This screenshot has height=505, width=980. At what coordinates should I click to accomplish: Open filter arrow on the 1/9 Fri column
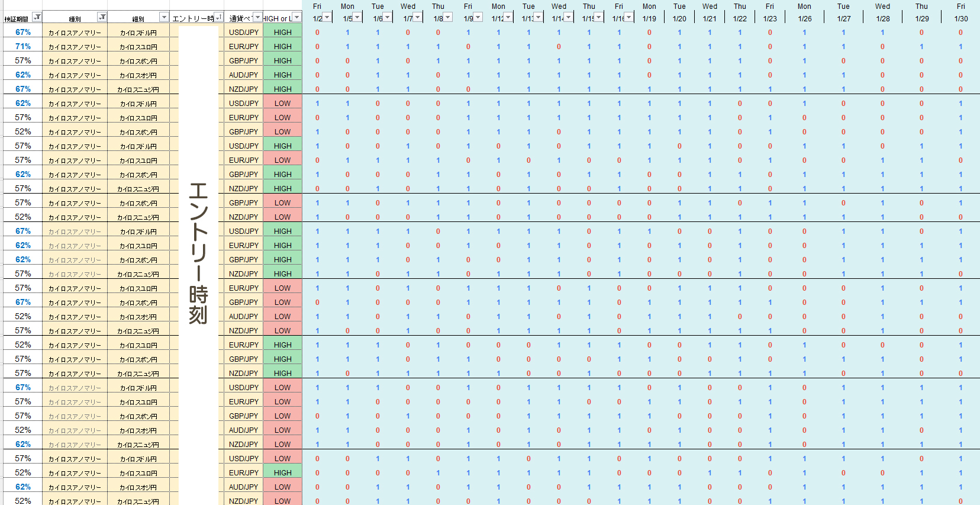tap(478, 17)
